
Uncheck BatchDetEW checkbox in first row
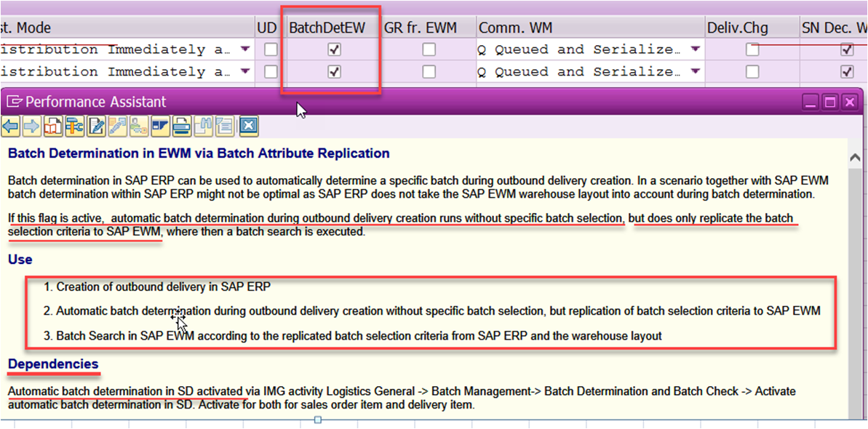click(x=334, y=50)
